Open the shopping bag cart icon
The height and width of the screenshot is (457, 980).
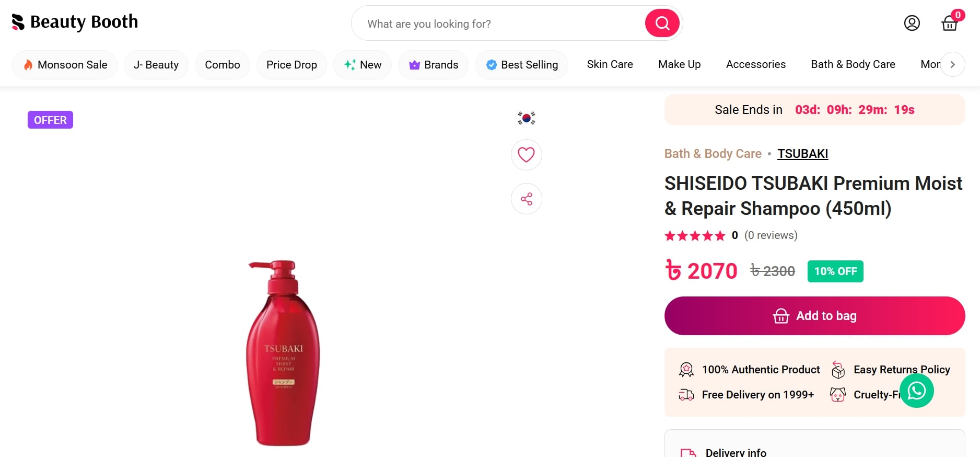coord(949,23)
